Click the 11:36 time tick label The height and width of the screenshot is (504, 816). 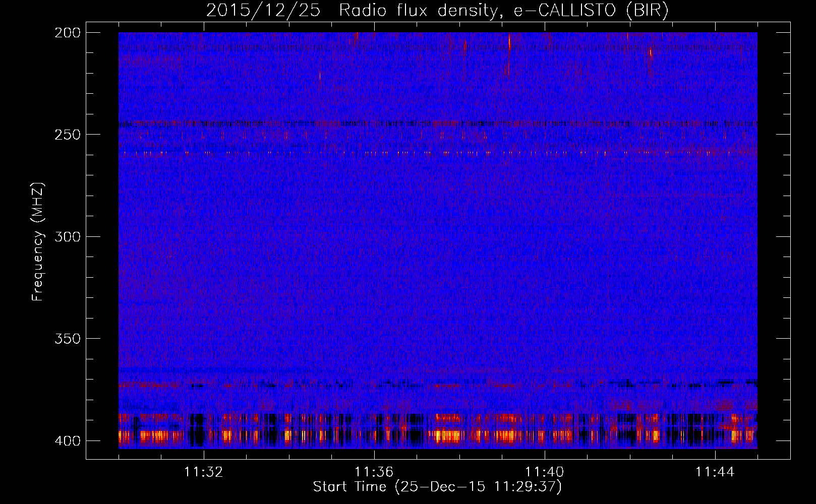[x=374, y=472]
